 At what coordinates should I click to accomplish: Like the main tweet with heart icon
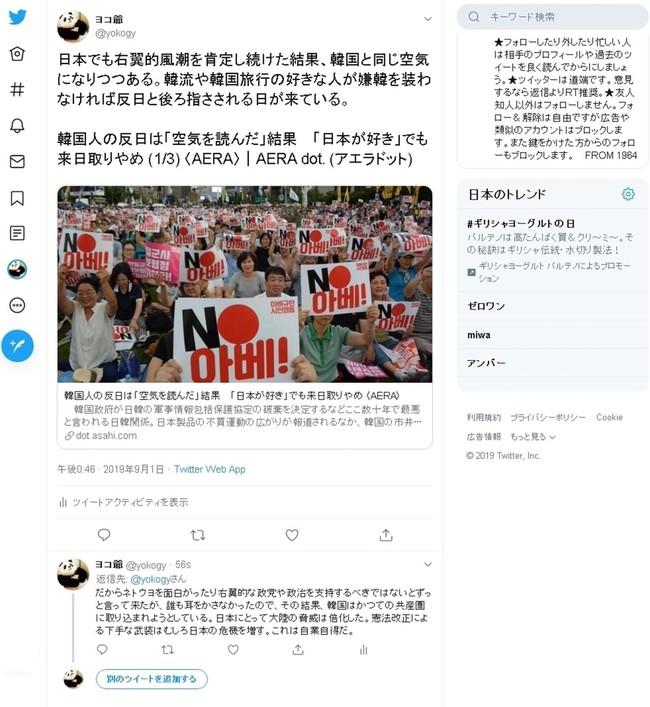[x=292, y=535]
